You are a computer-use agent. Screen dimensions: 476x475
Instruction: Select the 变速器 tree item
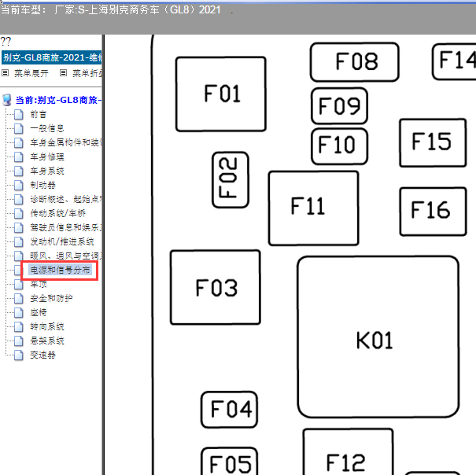tap(42, 355)
